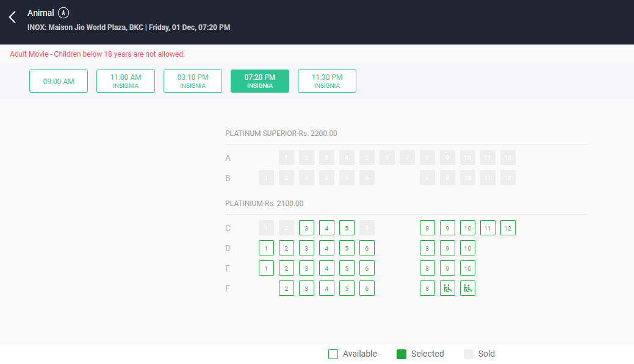
Task: Click the Sold seat legend icon
Action: pos(469,354)
